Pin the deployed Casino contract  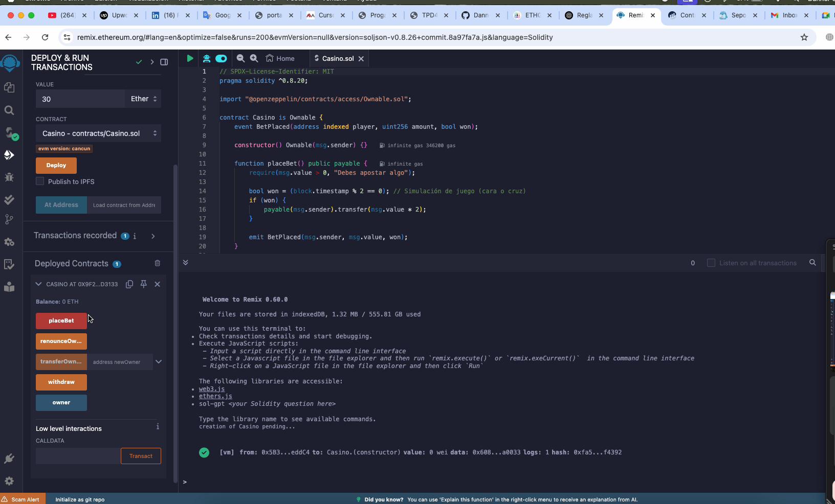[x=144, y=284]
